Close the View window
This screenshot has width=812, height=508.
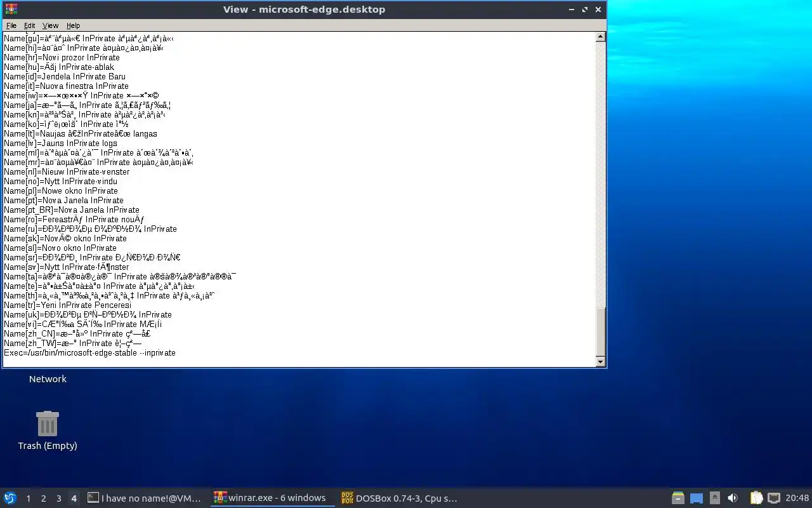(598, 10)
